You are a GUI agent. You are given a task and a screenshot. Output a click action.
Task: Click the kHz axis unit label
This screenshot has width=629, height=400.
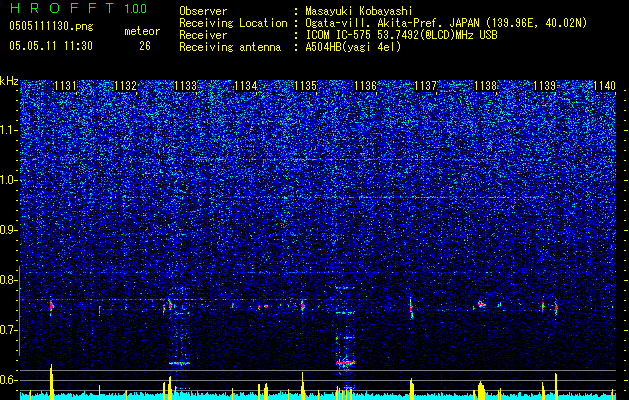pos(9,81)
